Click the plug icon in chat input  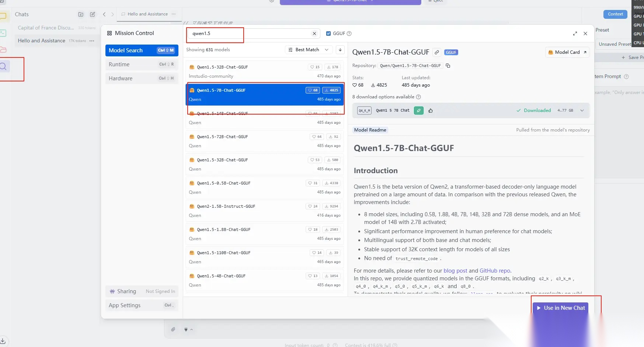click(x=186, y=329)
